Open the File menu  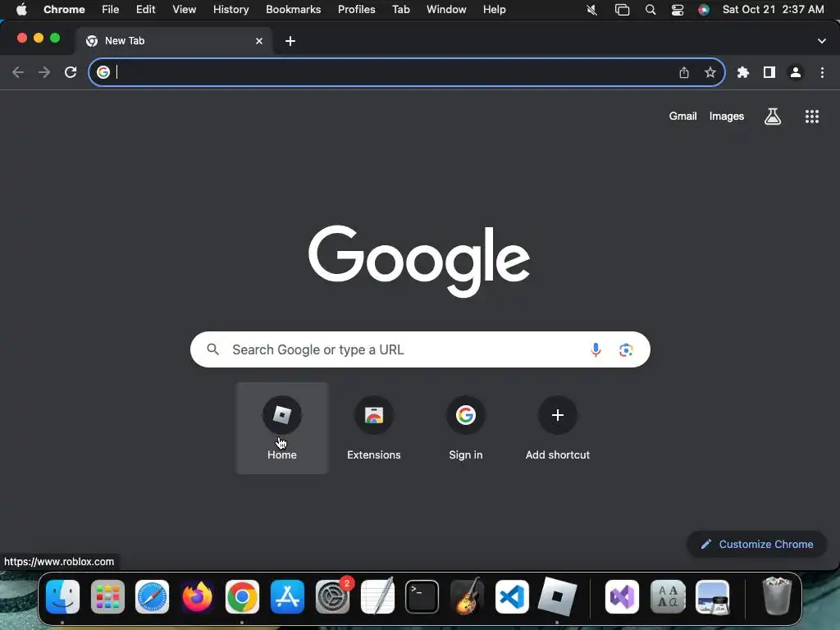(111, 10)
